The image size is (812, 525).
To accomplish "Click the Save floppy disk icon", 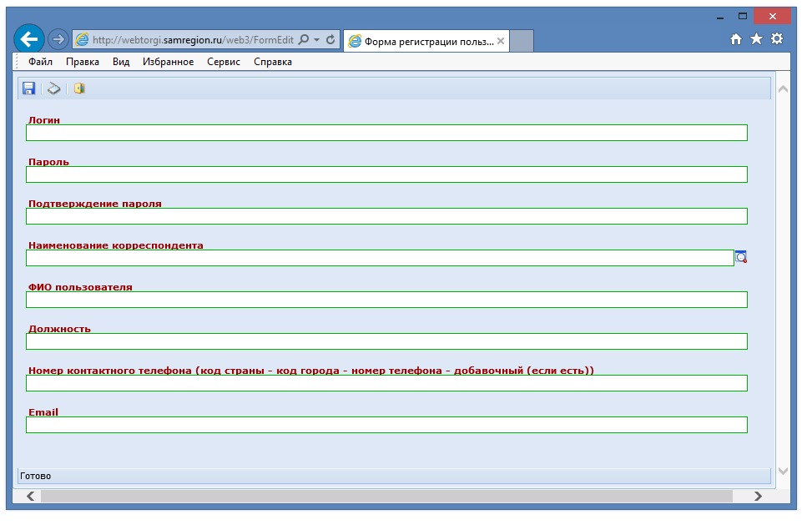I will 28,88.
